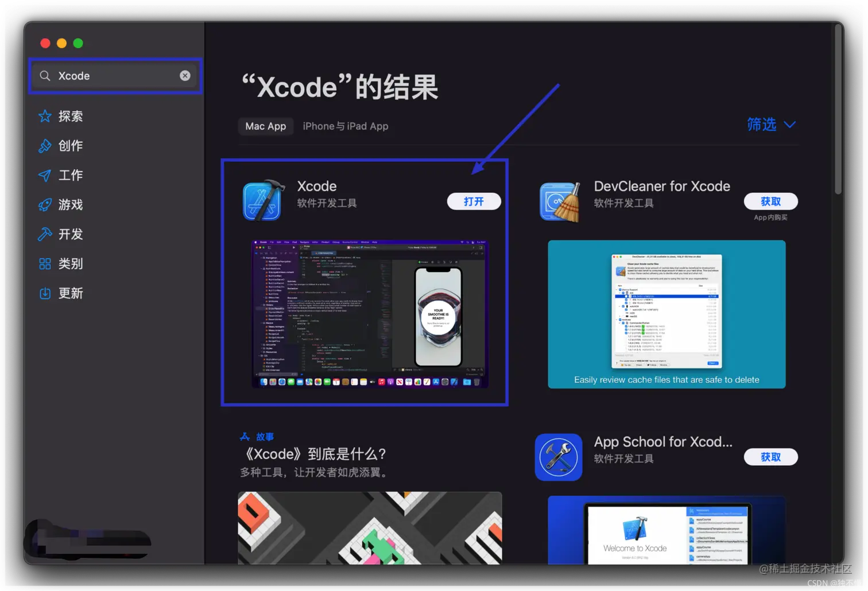Click the “Xcode”的结果 heading

point(340,87)
